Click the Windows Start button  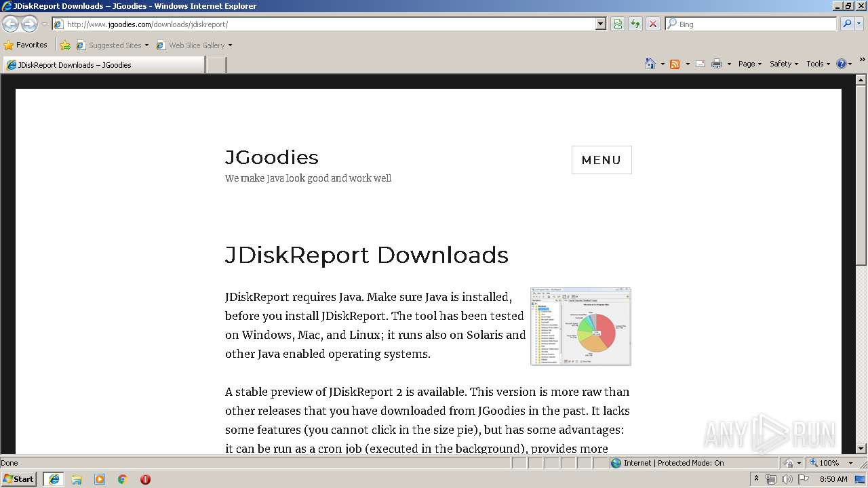coord(19,479)
